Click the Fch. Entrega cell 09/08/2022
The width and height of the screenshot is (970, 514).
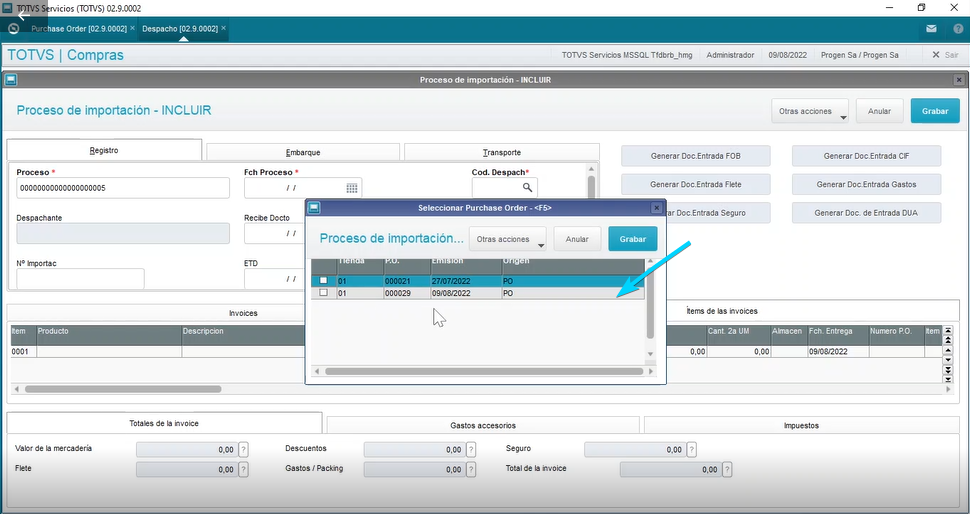click(838, 351)
